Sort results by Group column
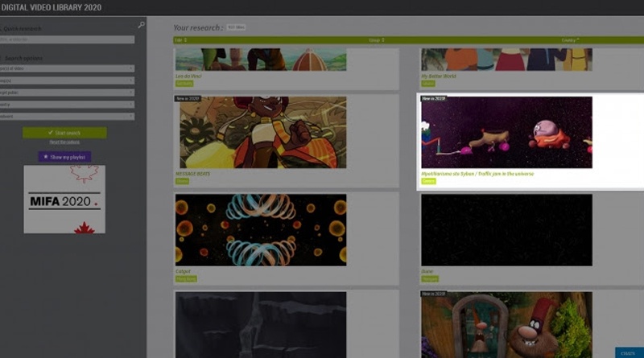644x358 pixels. click(x=375, y=39)
